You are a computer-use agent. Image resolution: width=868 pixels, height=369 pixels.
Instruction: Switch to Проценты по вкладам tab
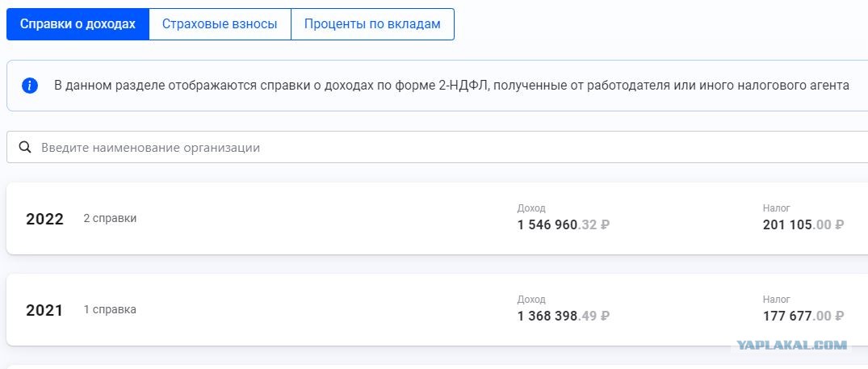372,24
